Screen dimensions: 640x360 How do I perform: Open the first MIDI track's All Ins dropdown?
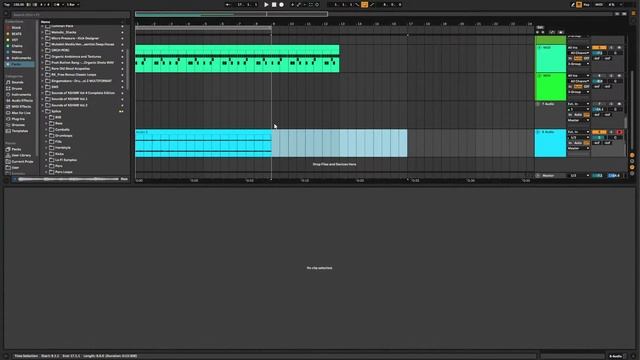click(578, 48)
